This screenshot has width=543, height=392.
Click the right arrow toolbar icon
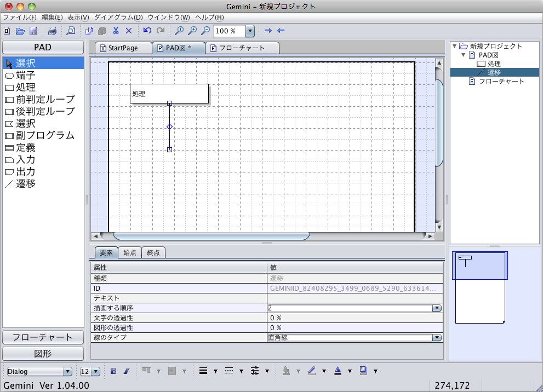pos(268,31)
